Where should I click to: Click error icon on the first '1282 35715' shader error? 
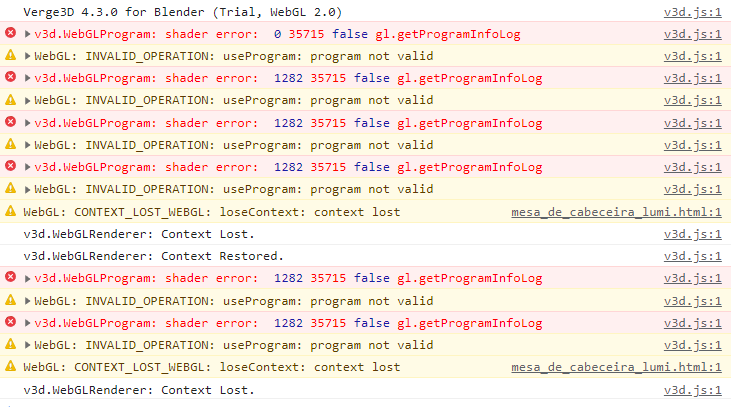click(x=10, y=76)
